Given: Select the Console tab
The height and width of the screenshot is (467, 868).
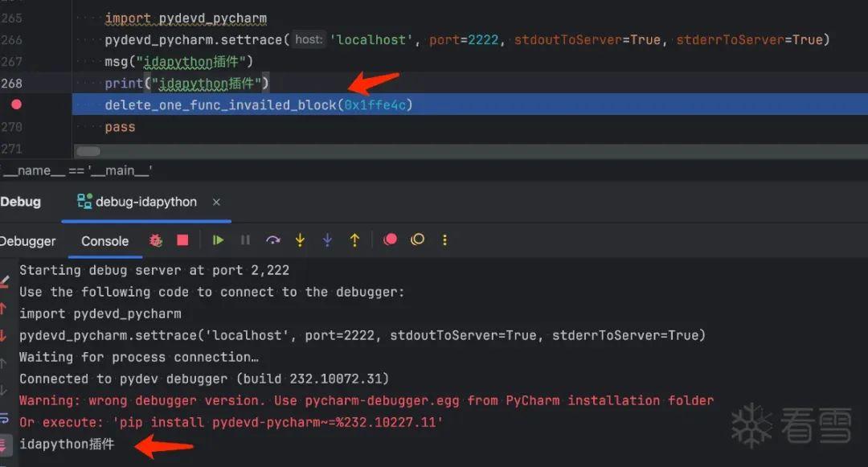Looking at the screenshot, I should pyautogui.click(x=104, y=240).
